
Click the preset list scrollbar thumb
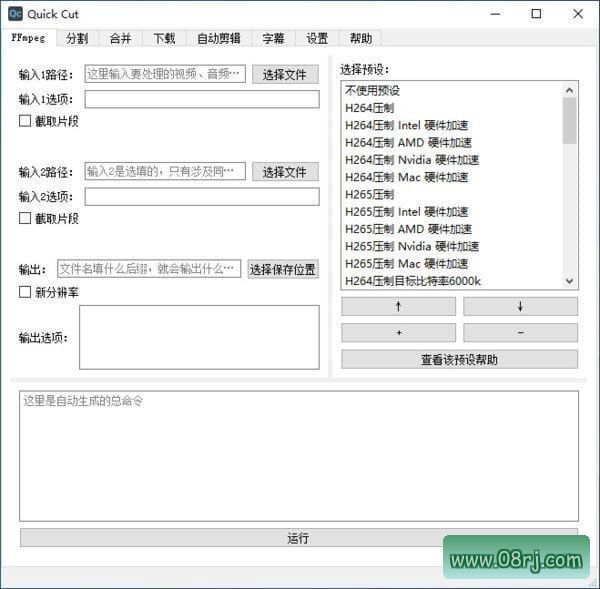pyautogui.click(x=569, y=121)
